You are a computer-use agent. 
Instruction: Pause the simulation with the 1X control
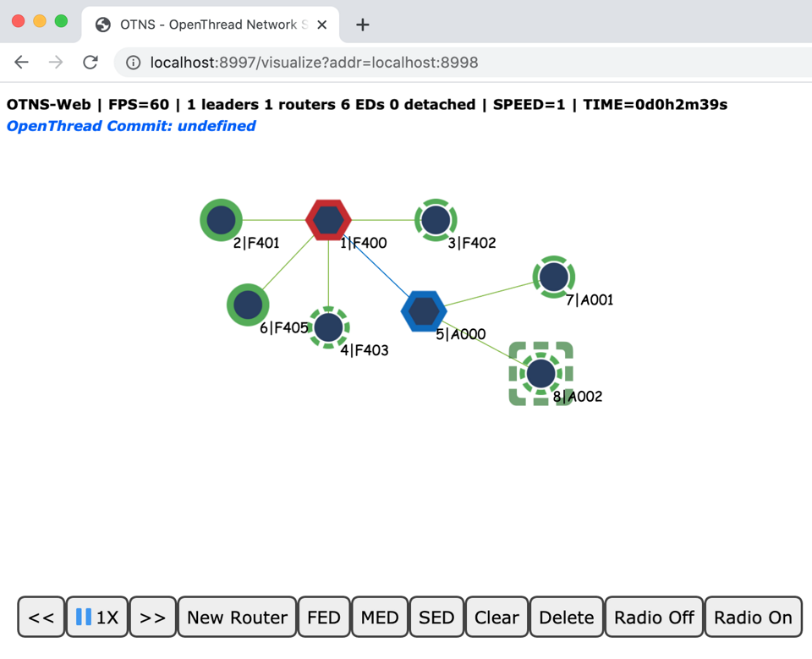pyautogui.click(x=97, y=618)
